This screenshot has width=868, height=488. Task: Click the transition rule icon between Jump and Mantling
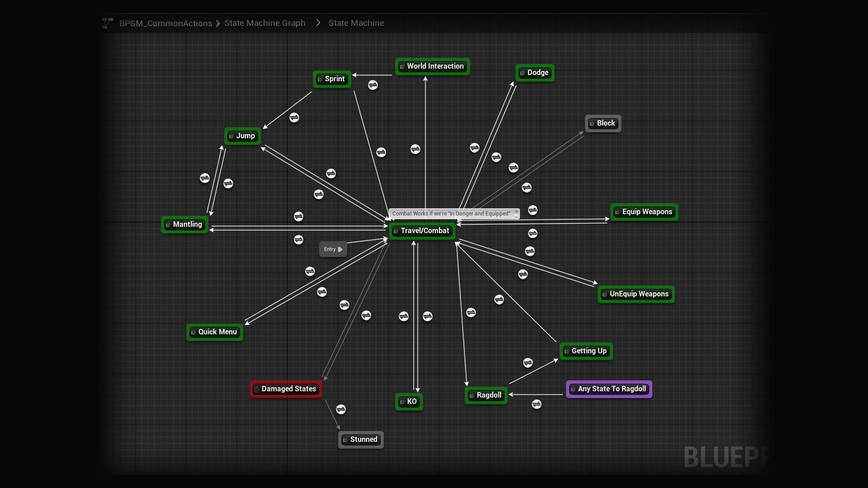(205, 178)
